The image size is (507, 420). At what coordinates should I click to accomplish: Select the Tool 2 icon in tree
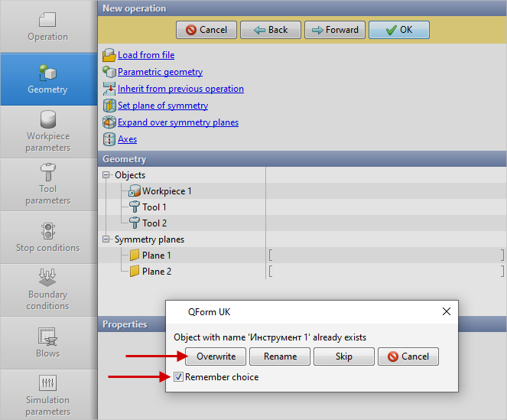coord(135,223)
